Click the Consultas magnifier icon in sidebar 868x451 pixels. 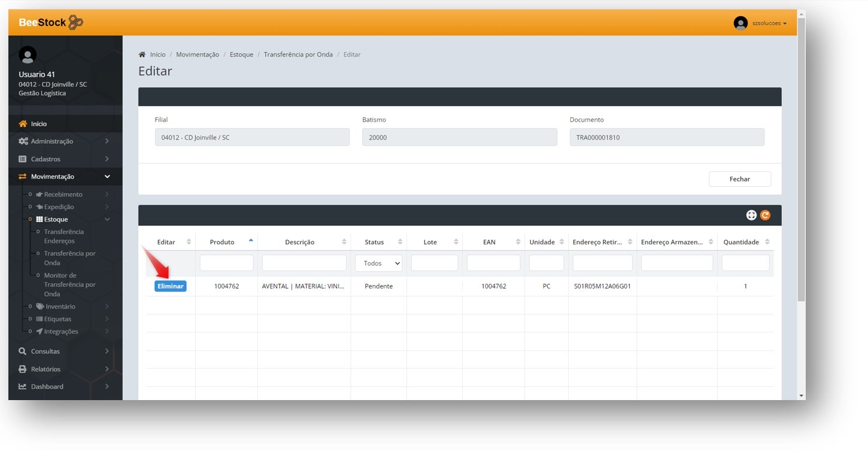[x=23, y=351]
